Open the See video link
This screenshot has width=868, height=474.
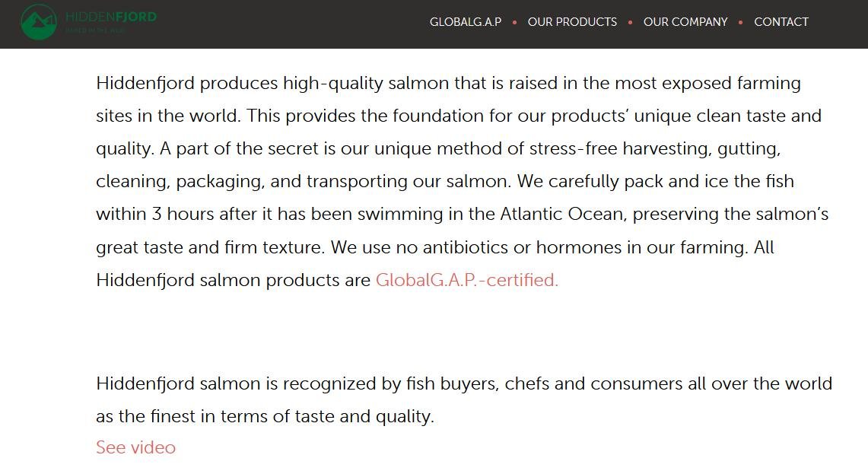tap(135, 447)
